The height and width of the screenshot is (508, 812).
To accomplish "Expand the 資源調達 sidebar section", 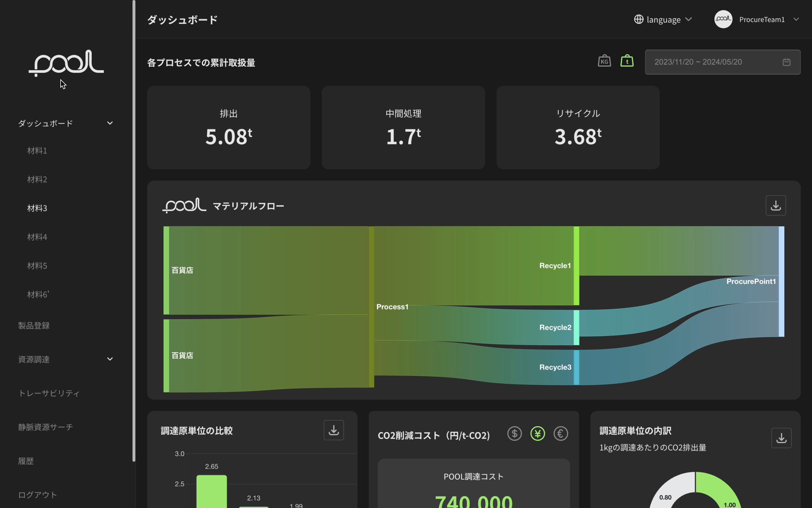I will pyautogui.click(x=110, y=359).
